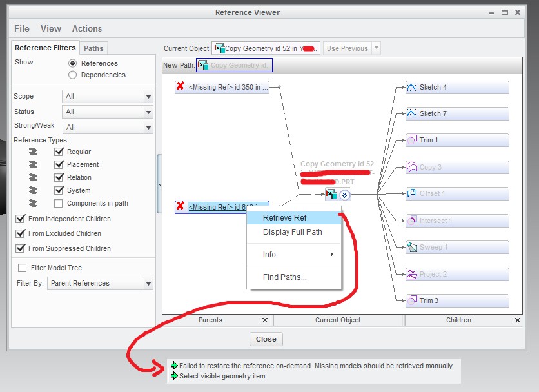Screen dimensions: 539x392
Task: Click the Regular reference type link icon
Action: [33, 152]
